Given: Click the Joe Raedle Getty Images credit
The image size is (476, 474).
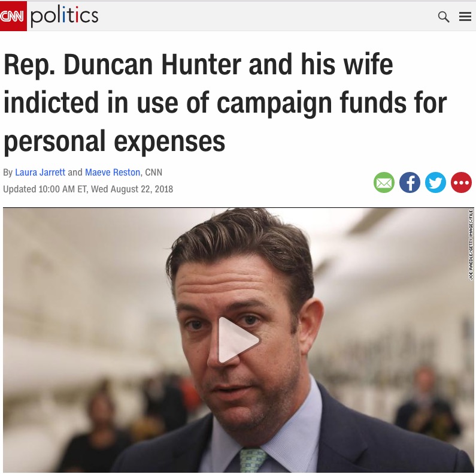Looking at the screenshot, I should [x=471, y=244].
